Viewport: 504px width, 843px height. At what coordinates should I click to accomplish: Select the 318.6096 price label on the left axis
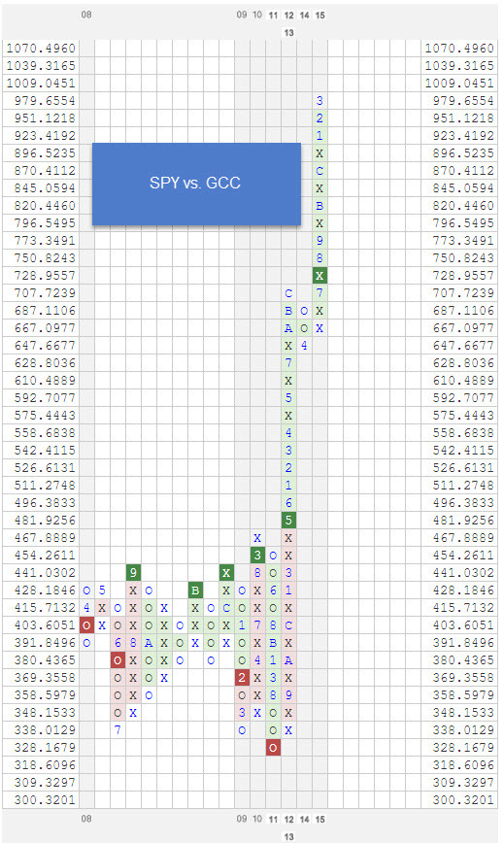point(45,765)
